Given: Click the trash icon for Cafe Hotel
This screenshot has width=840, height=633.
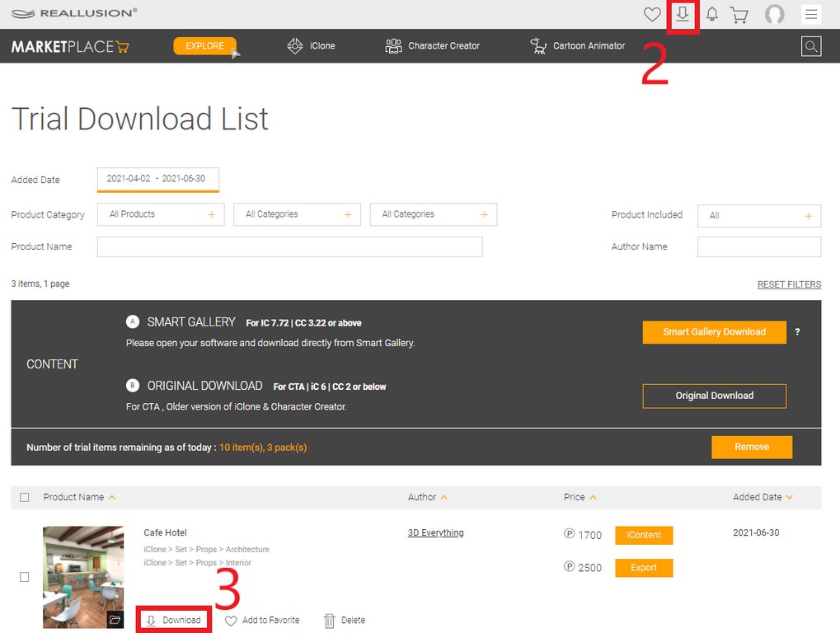Looking at the screenshot, I should tap(330, 621).
